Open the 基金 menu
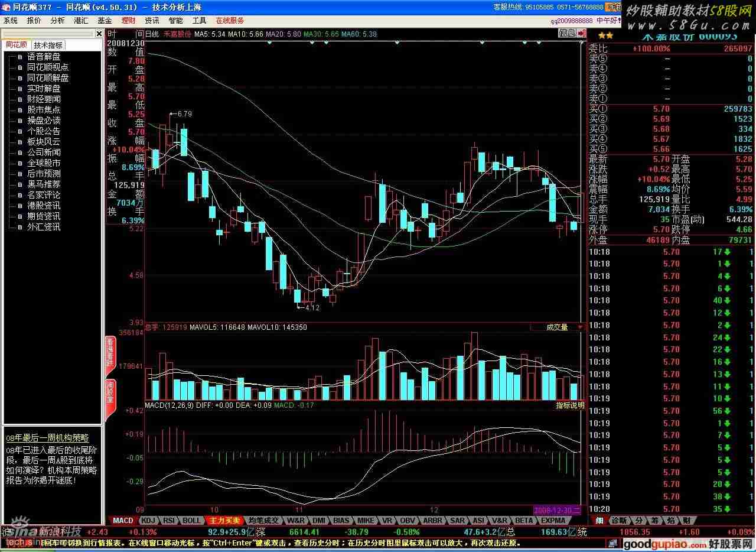756x552 pixels. tap(105, 21)
